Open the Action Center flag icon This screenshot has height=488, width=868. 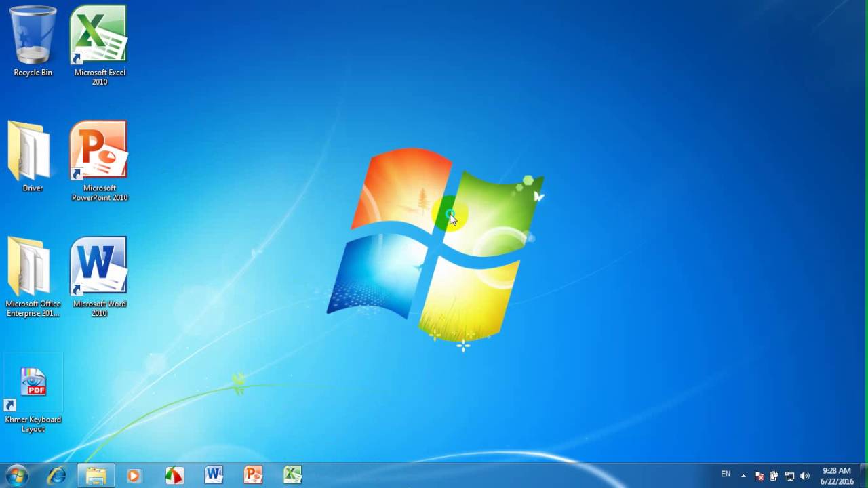[759, 476]
